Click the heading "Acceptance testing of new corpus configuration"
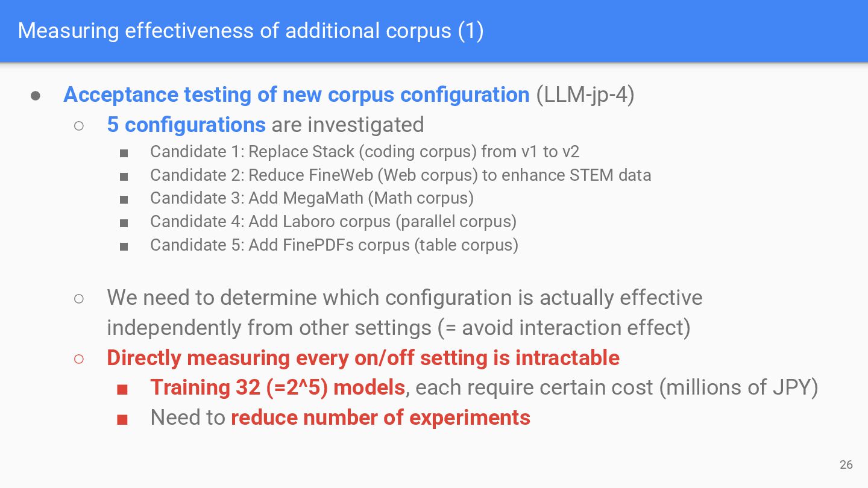This screenshot has height=488, width=868. pos(296,95)
